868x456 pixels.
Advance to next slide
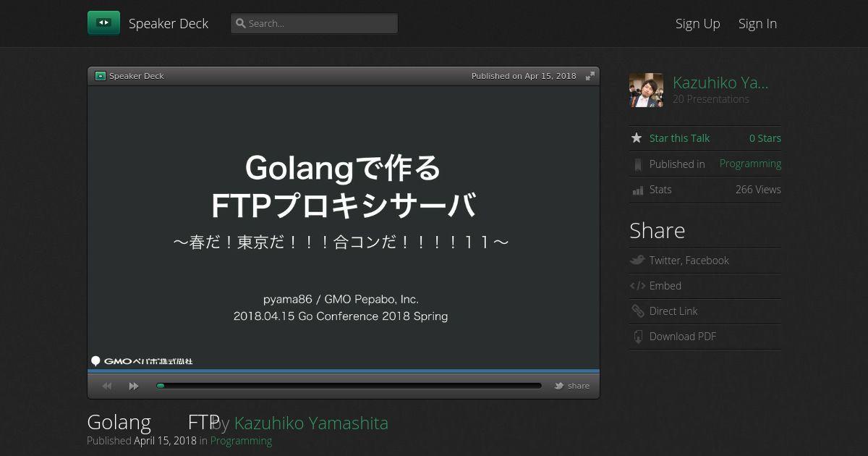(x=134, y=386)
